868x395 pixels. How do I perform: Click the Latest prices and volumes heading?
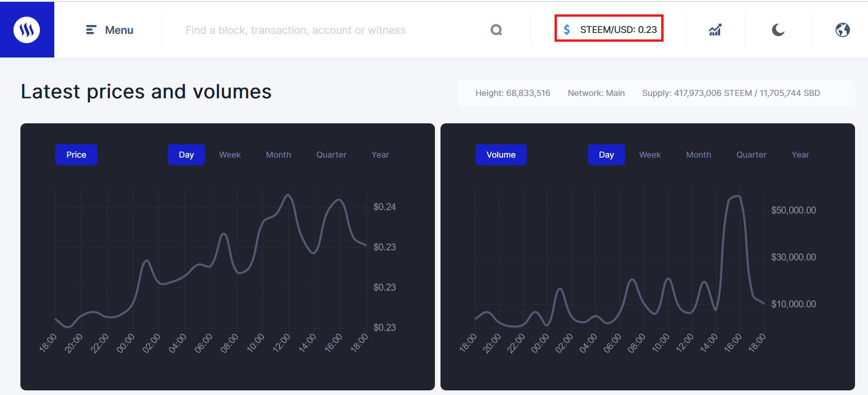tap(146, 91)
